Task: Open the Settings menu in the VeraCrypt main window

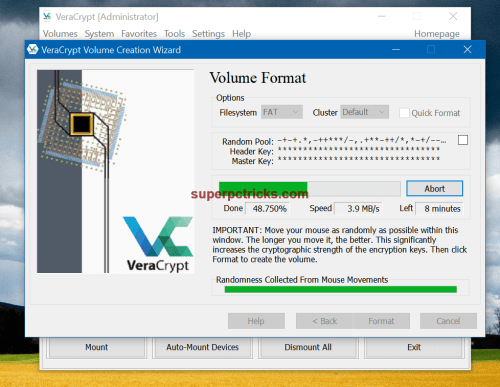Action: [x=208, y=34]
